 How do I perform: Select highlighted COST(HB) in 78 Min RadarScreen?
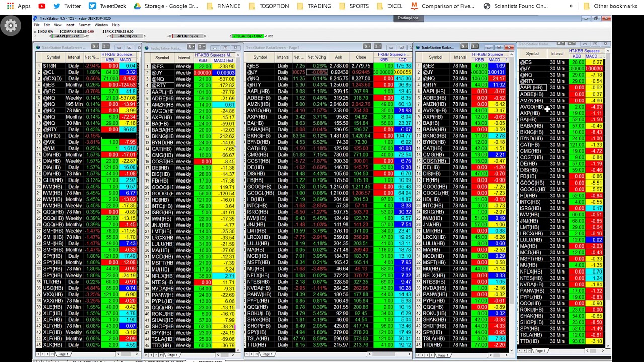click(435, 161)
